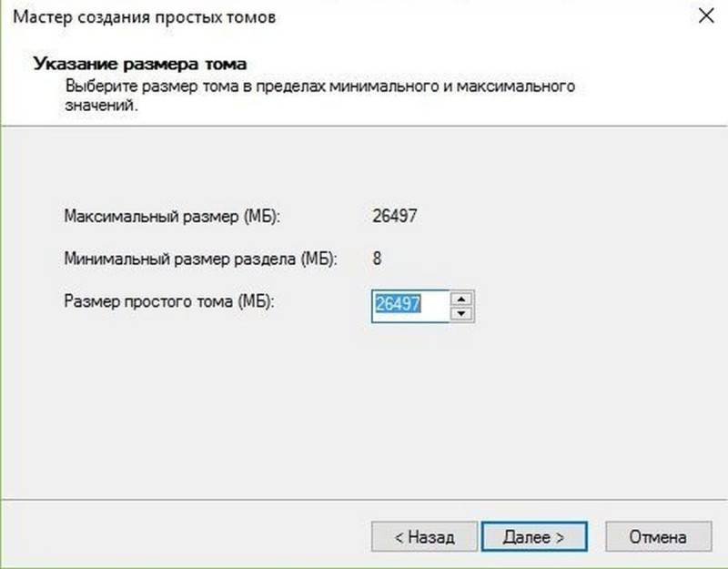Click the word значений in the description
Image resolution: width=728 pixels, height=569 pixels.
[102, 105]
